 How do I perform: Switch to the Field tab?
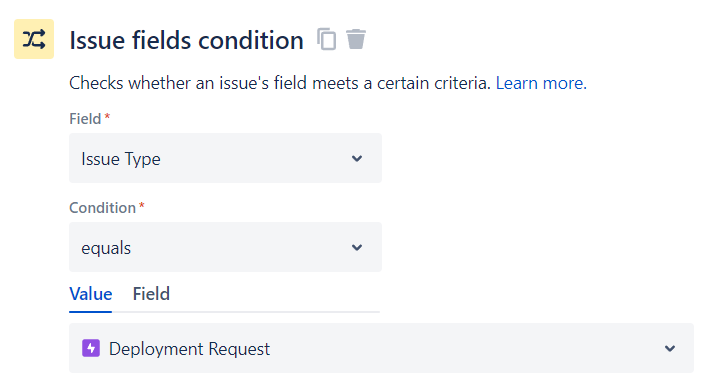pos(151,294)
